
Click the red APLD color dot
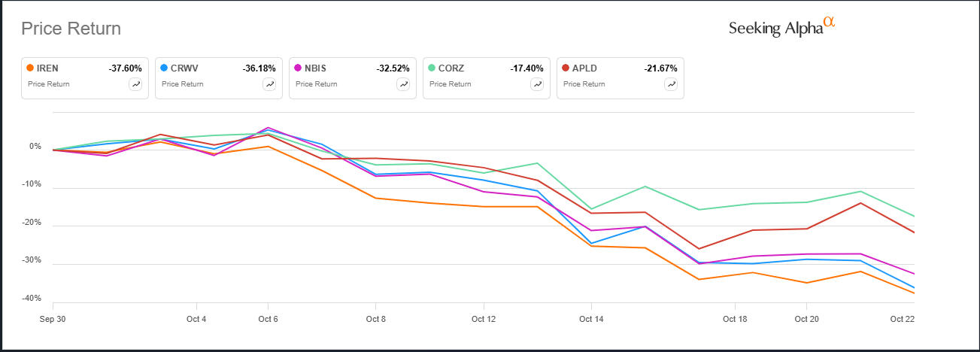point(566,68)
